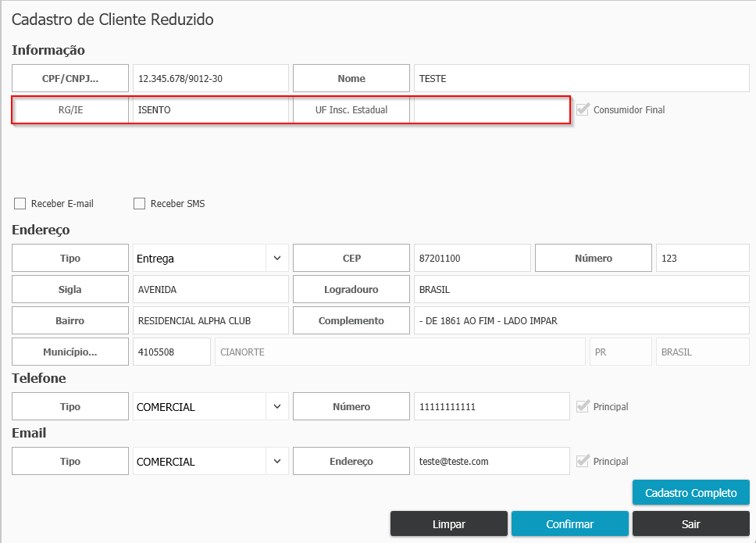Screen dimensions: 756x543
Task: Click the Logradouro field containing BRASIL
Action: 581,289
